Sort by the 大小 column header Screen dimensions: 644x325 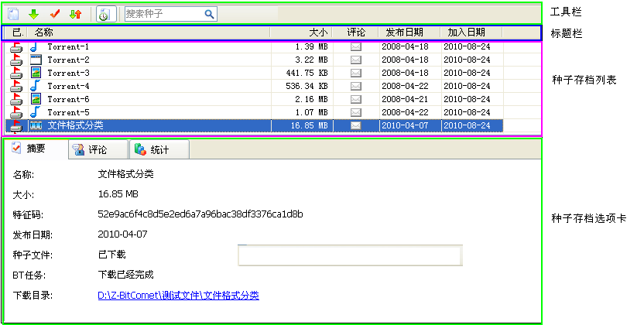tap(301, 32)
